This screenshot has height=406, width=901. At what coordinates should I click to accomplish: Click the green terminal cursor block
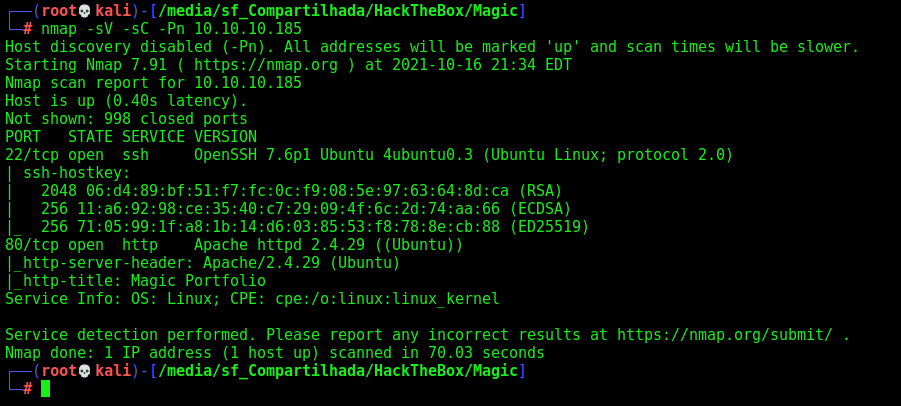tap(45, 389)
